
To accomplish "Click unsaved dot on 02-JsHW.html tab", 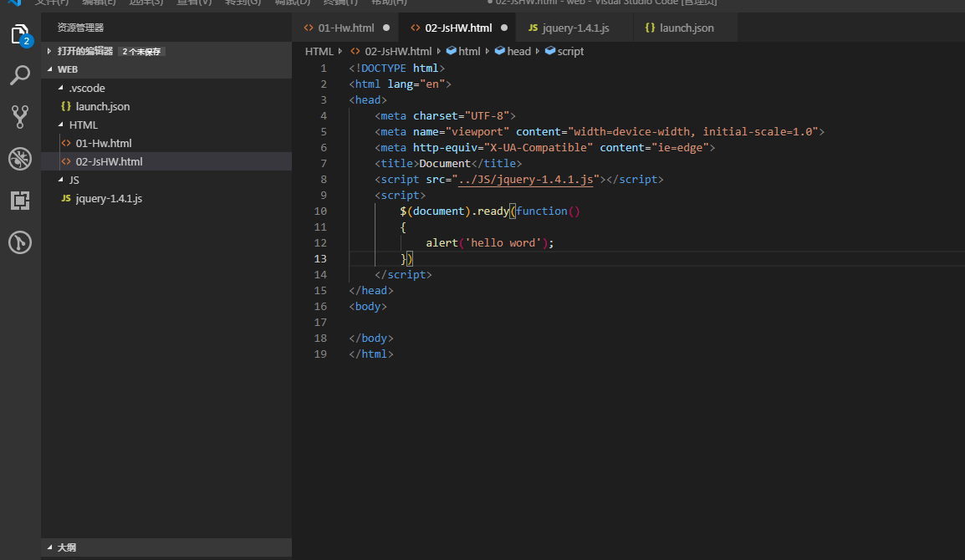I will tap(503, 28).
